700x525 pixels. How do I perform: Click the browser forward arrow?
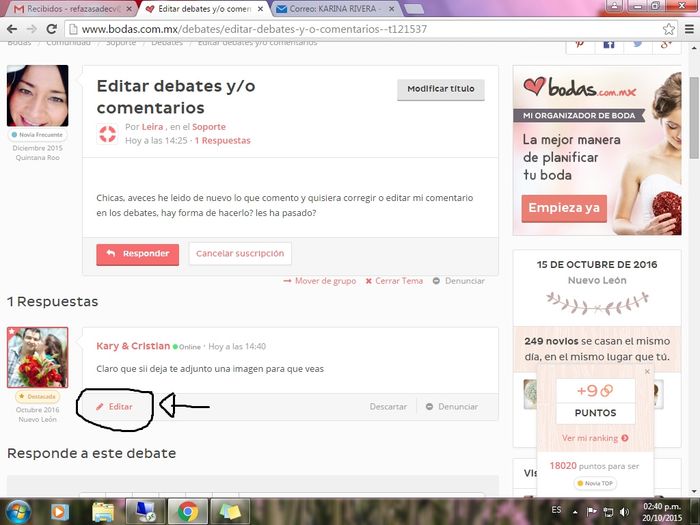[x=32, y=29]
